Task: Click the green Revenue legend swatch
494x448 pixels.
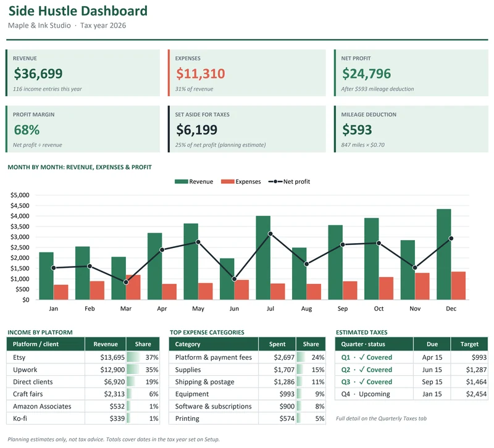Action: pos(182,181)
